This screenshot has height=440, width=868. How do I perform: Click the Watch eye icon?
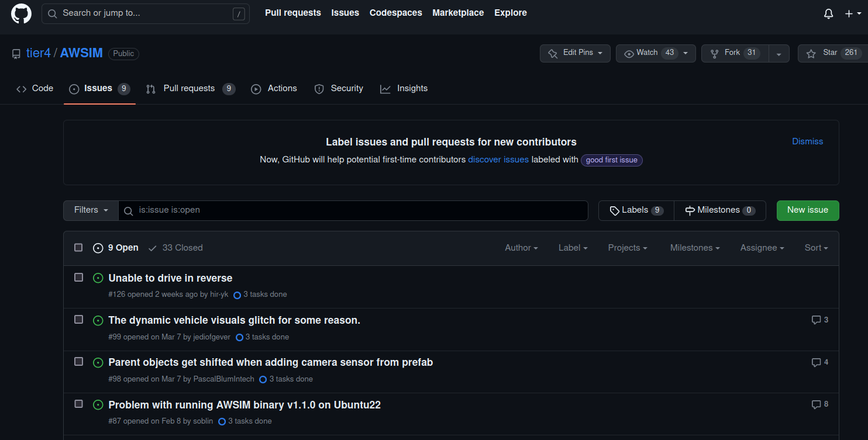pos(629,53)
